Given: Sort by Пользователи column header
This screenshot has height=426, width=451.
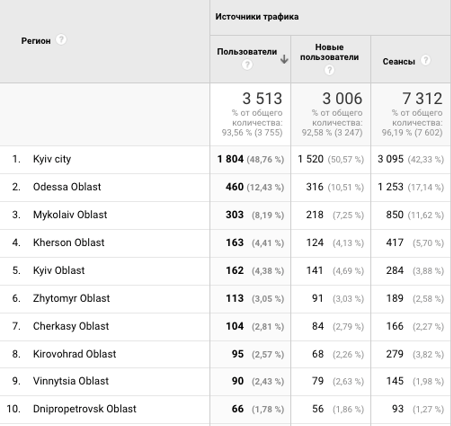Looking at the screenshot, I should click(x=247, y=52).
